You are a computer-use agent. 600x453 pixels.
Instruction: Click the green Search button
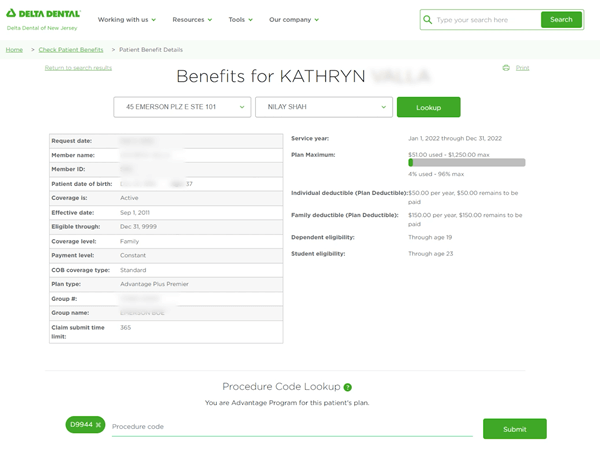[x=561, y=20]
